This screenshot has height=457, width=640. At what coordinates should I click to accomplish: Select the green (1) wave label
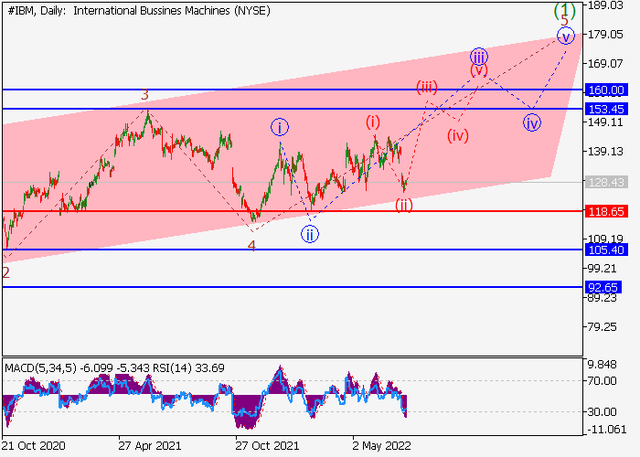564,9
